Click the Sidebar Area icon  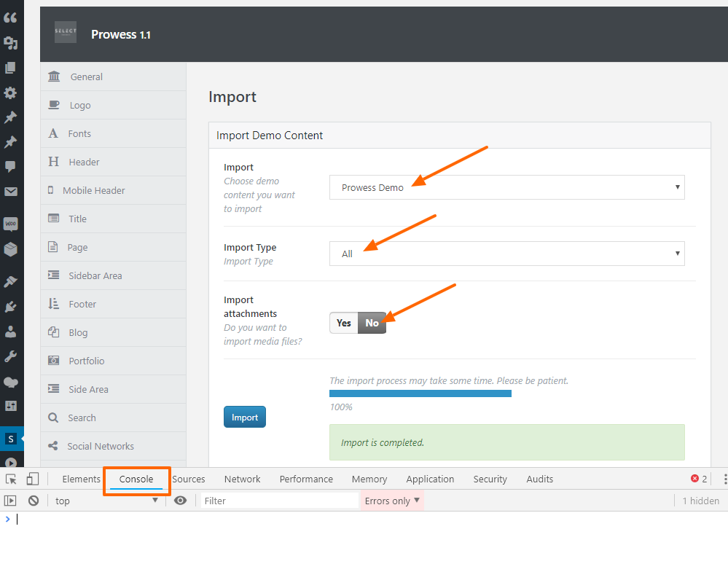click(x=54, y=275)
